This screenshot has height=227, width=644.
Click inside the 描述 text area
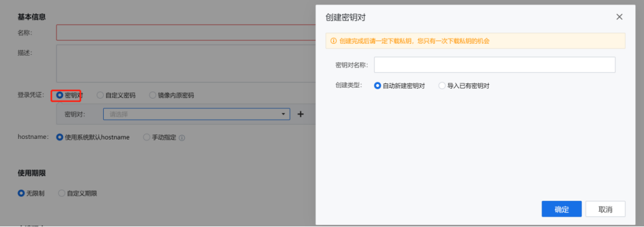pyautogui.click(x=186, y=64)
